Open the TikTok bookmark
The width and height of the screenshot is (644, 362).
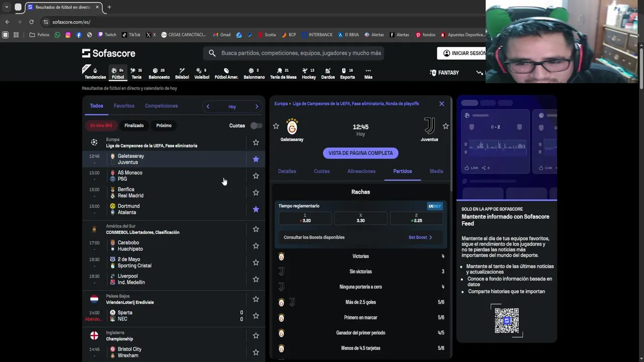131,35
